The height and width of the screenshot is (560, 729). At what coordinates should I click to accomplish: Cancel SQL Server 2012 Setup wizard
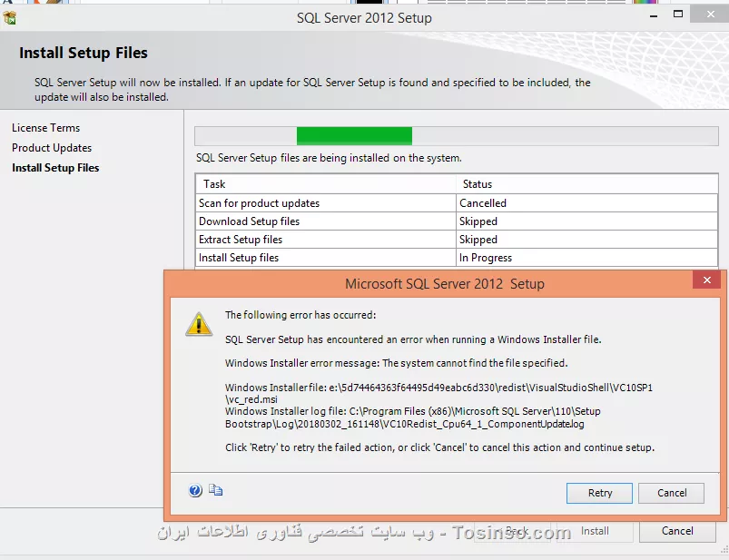(x=677, y=531)
